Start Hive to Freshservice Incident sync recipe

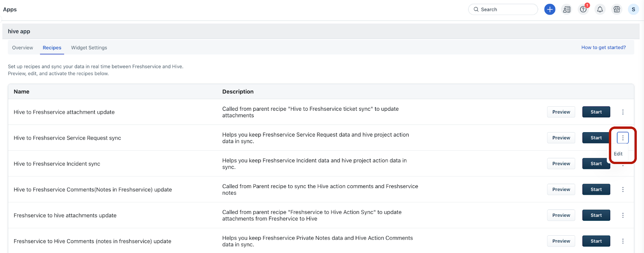(596, 164)
